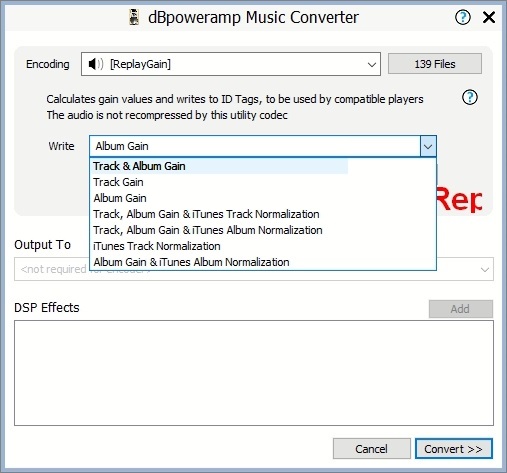Open ReplayGain codec help question icon

point(470,98)
